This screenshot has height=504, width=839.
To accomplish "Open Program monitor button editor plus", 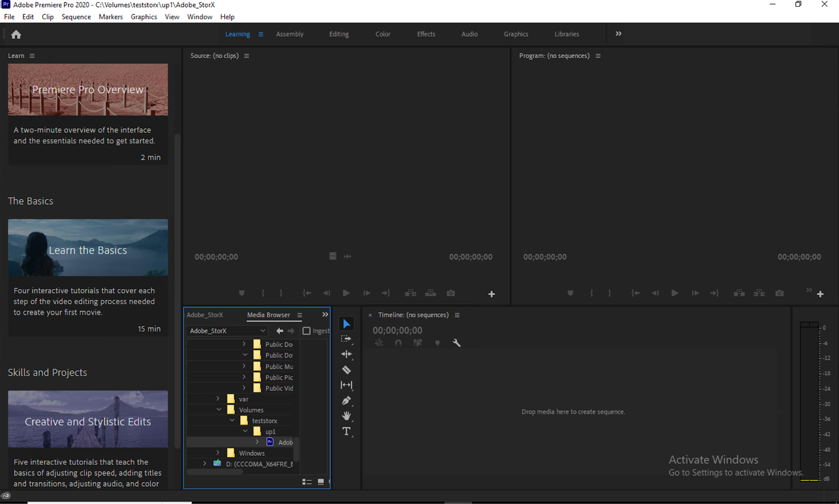I will click(821, 294).
